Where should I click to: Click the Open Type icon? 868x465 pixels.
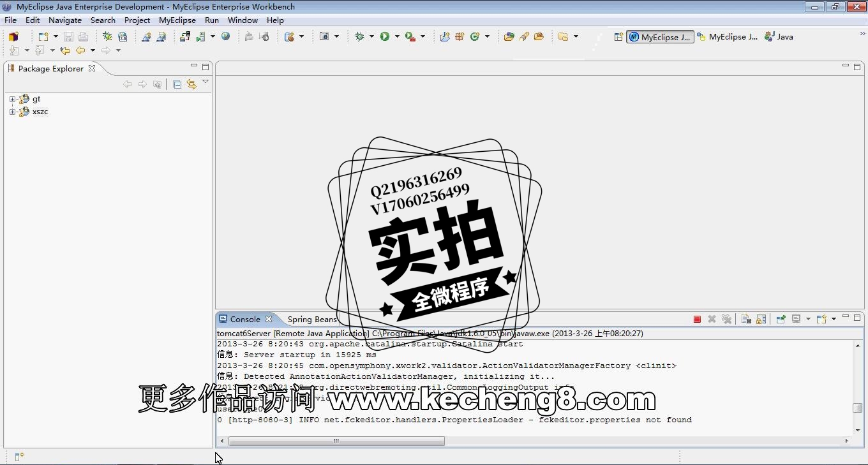coord(509,36)
